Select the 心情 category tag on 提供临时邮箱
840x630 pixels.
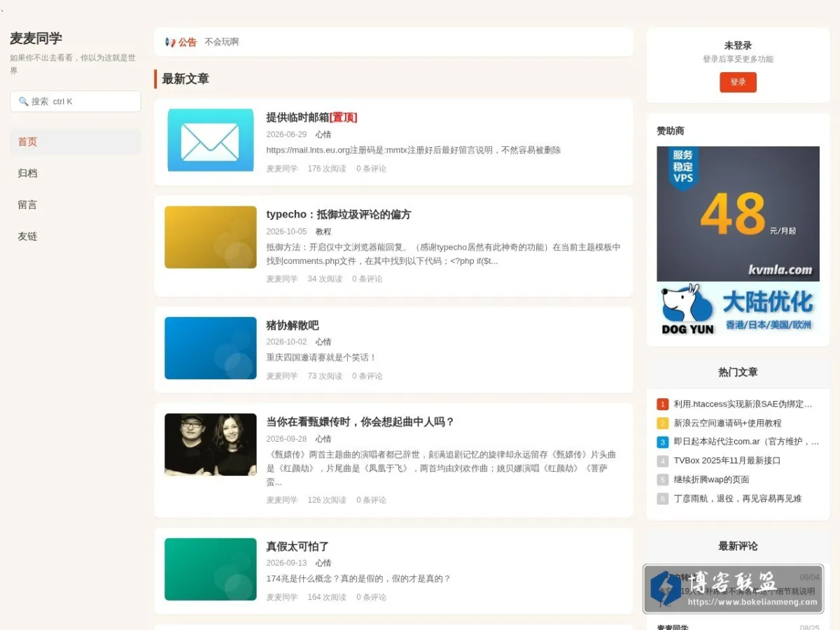click(323, 134)
